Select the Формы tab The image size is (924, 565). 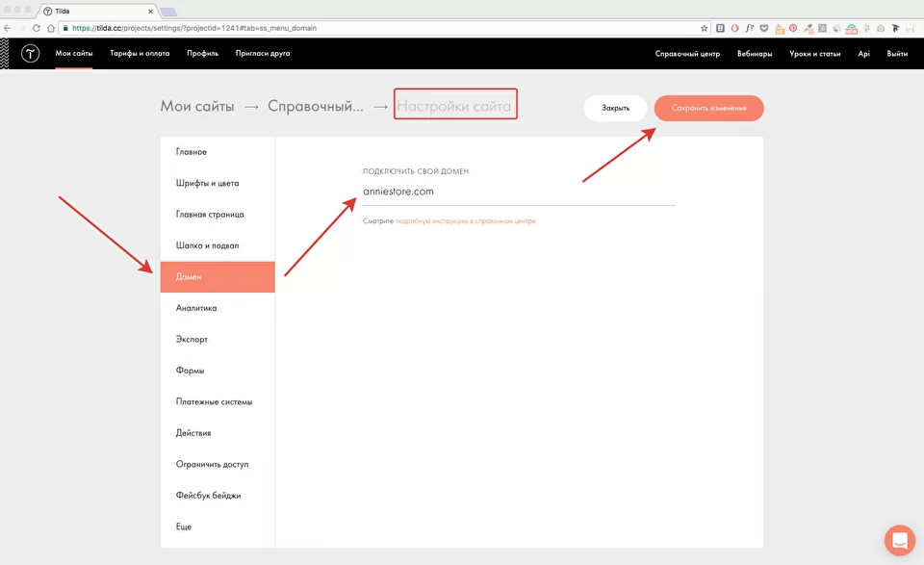pyautogui.click(x=218, y=371)
